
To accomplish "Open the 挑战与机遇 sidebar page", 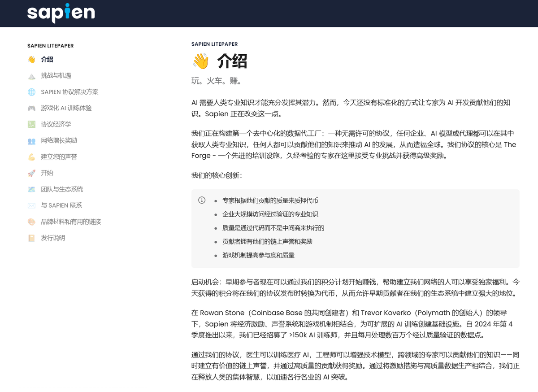I will click(x=56, y=76).
